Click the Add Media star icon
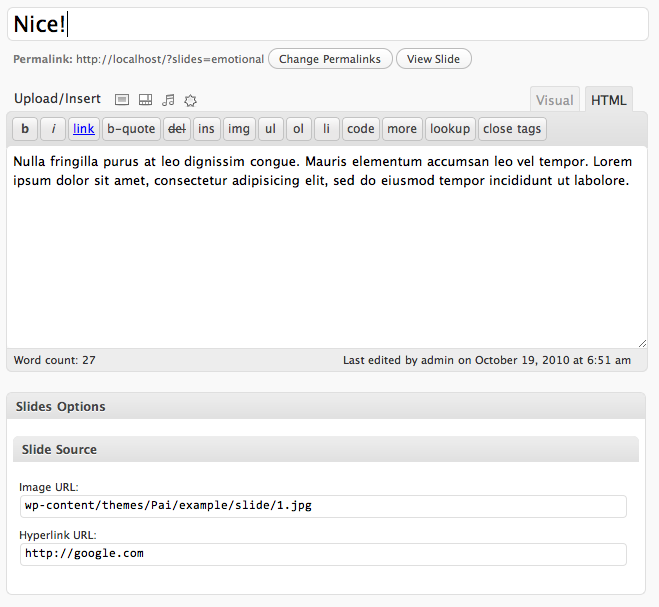This screenshot has height=607, width=659. [x=190, y=100]
